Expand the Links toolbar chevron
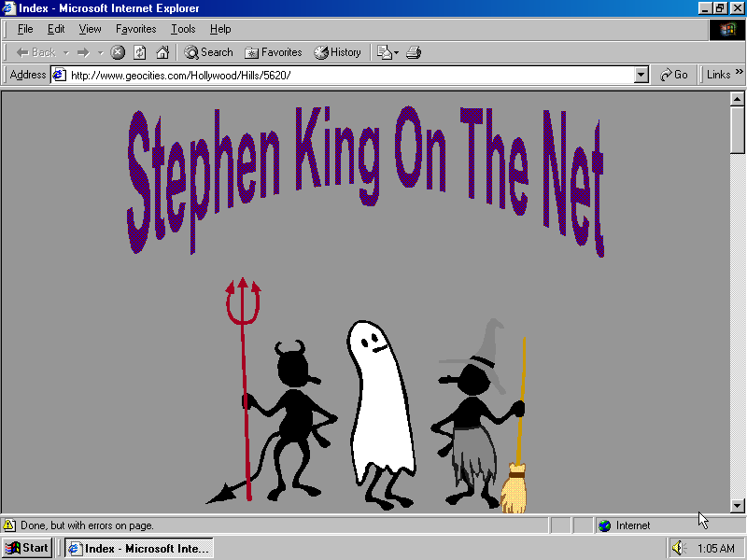 pyautogui.click(x=740, y=72)
